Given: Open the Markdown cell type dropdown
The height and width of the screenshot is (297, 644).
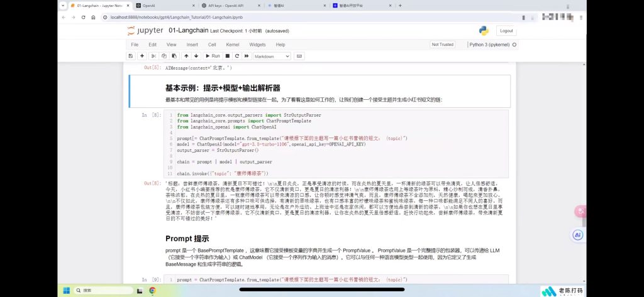Looking at the screenshot, I should click(272, 56).
